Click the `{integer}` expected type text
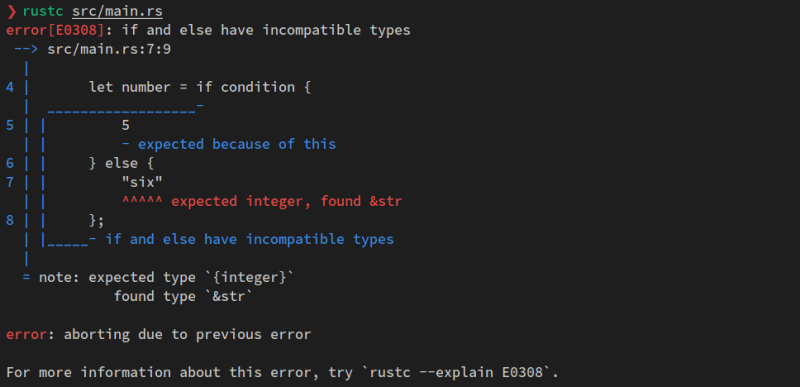Image resolution: width=800 pixels, height=387 pixels. [249, 278]
